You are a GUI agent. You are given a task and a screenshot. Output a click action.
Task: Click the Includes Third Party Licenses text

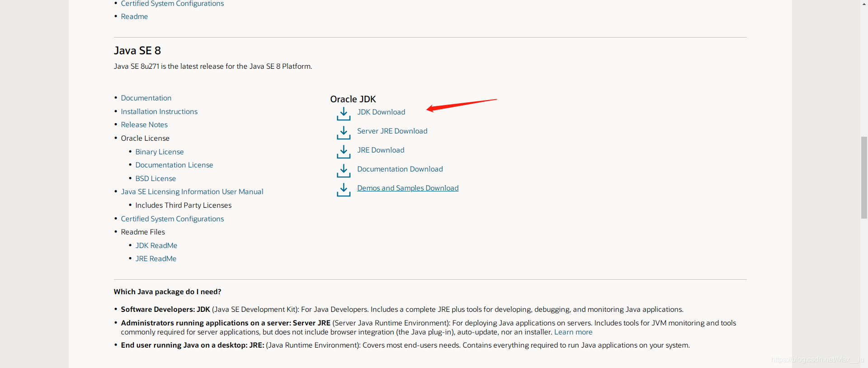tap(184, 205)
